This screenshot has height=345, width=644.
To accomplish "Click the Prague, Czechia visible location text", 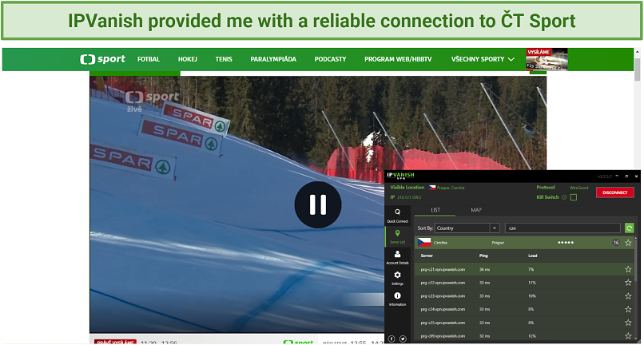I will 451,188.
